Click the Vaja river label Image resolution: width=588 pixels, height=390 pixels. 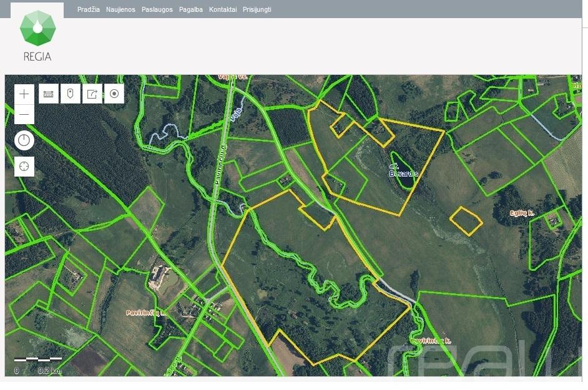236,113
